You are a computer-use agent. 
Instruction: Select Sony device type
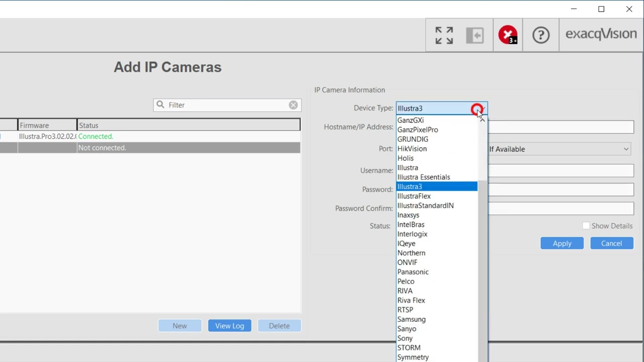pos(437,339)
